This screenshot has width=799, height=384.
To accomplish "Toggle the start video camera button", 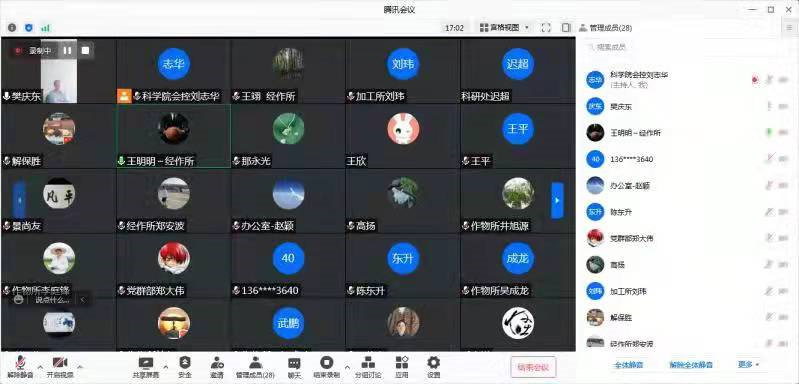I will tap(60, 363).
